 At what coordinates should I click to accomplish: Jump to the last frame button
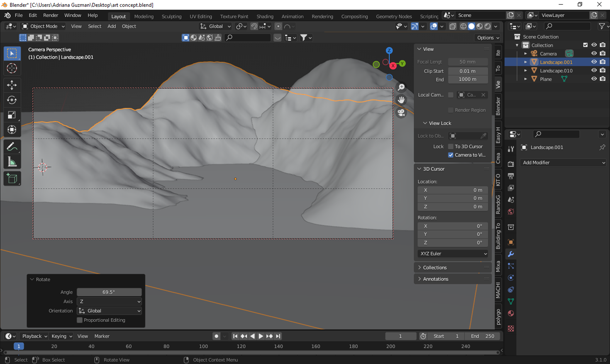pyautogui.click(x=278, y=336)
